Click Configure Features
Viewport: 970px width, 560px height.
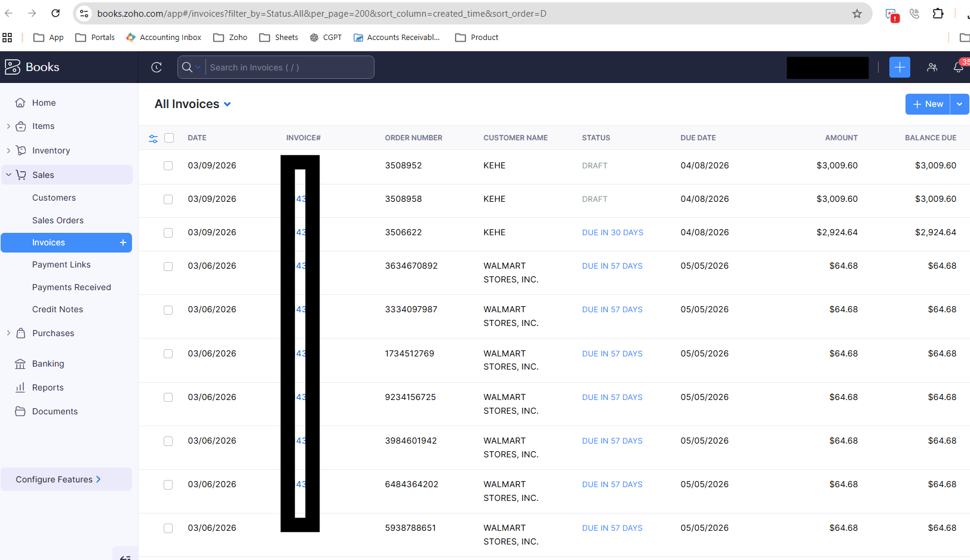point(66,479)
